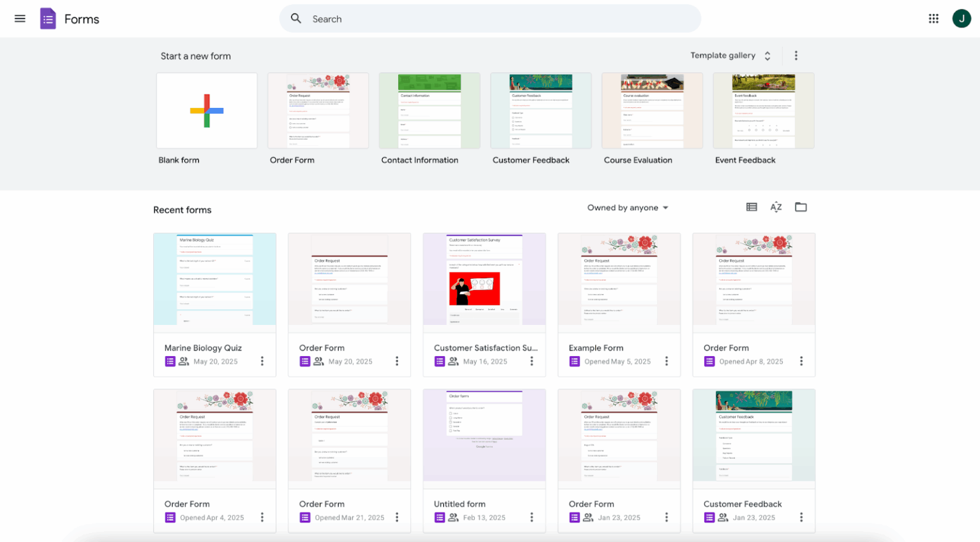Click the search magnifier icon
Viewport: 980px width, 542px height.
pos(295,19)
